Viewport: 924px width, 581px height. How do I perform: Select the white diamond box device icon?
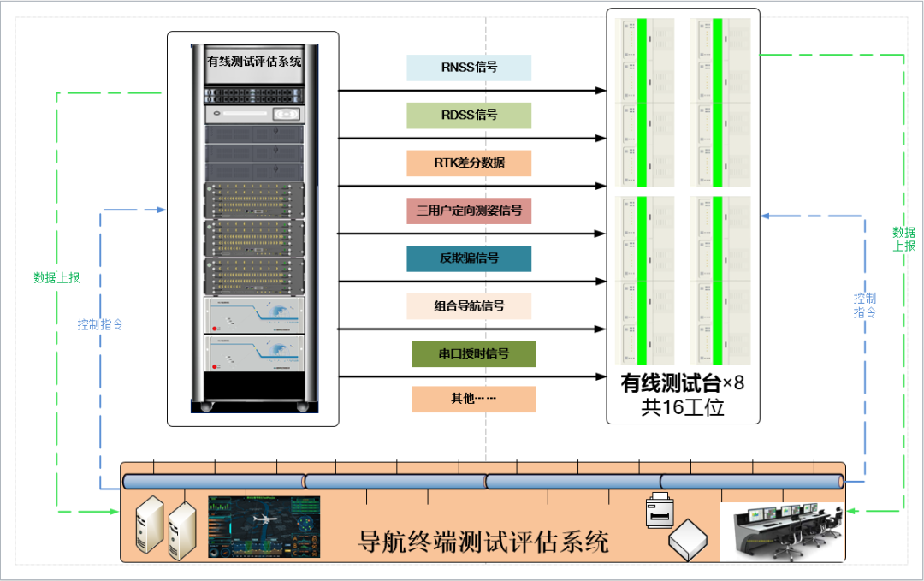[x=688, y=540]
